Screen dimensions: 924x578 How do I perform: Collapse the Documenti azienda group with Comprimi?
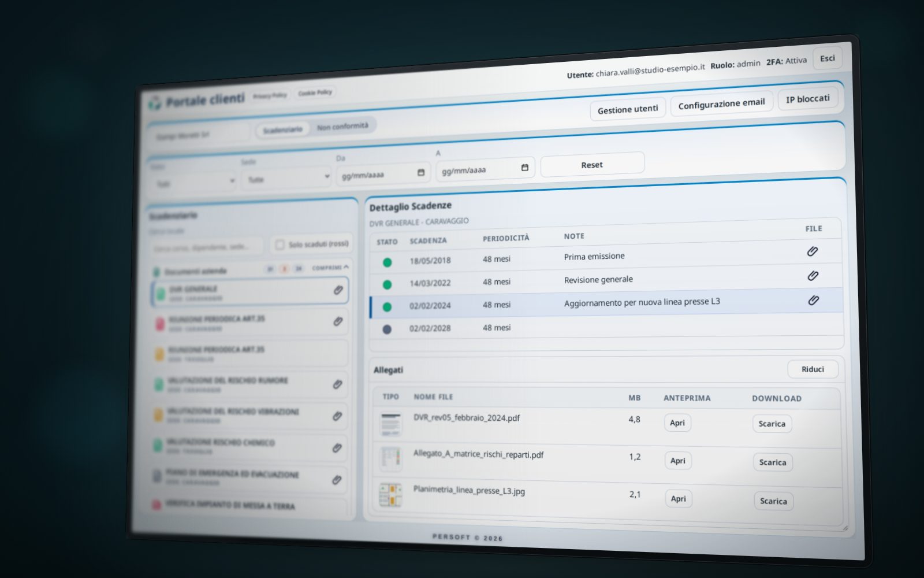click(330, 268)
